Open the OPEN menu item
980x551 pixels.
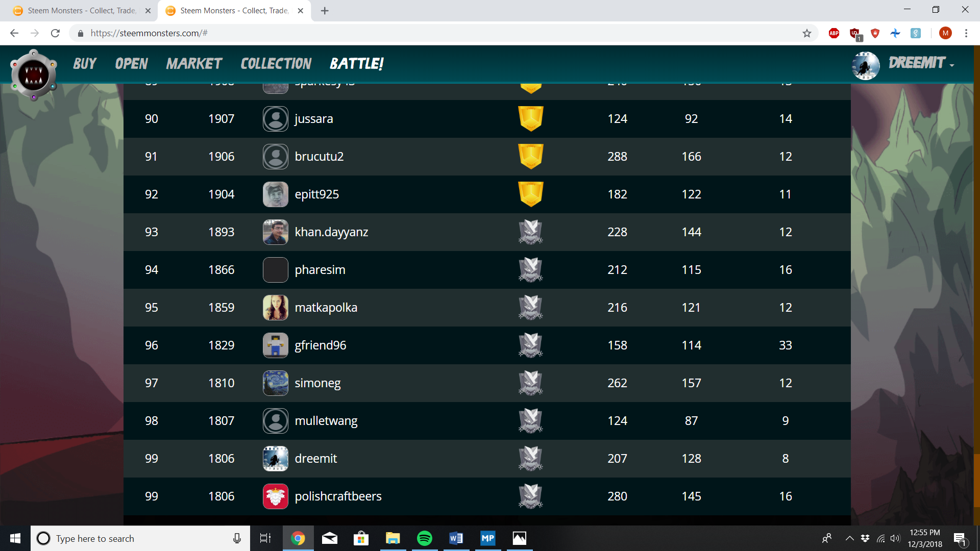point(131,64)
